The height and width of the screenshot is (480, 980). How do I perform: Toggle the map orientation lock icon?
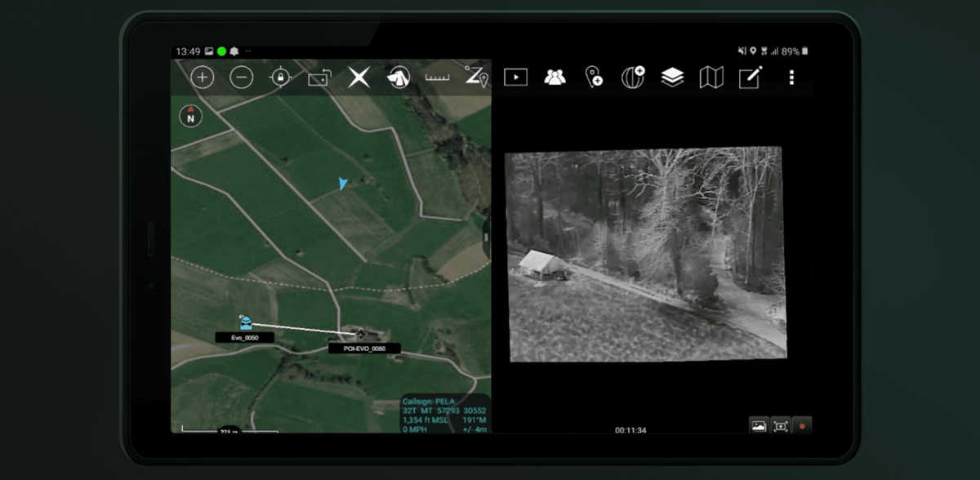pyautogui.click(x=280, y=78)
